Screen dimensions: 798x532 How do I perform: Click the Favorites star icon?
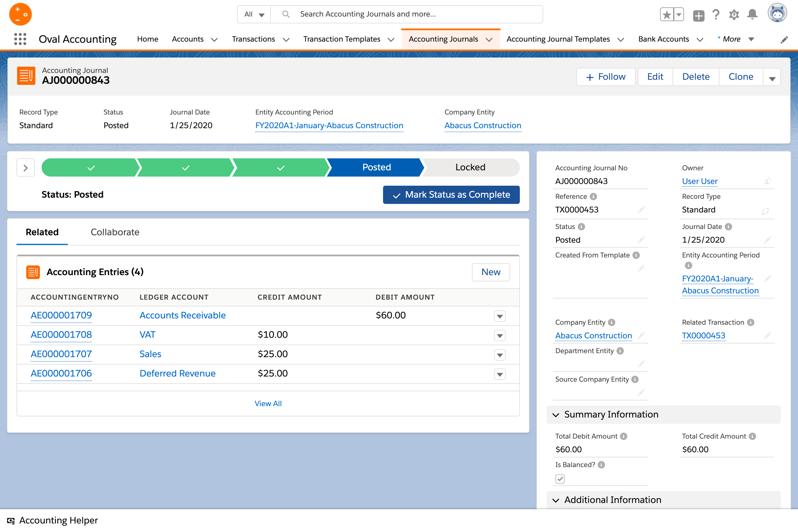(x=667, y=15)
